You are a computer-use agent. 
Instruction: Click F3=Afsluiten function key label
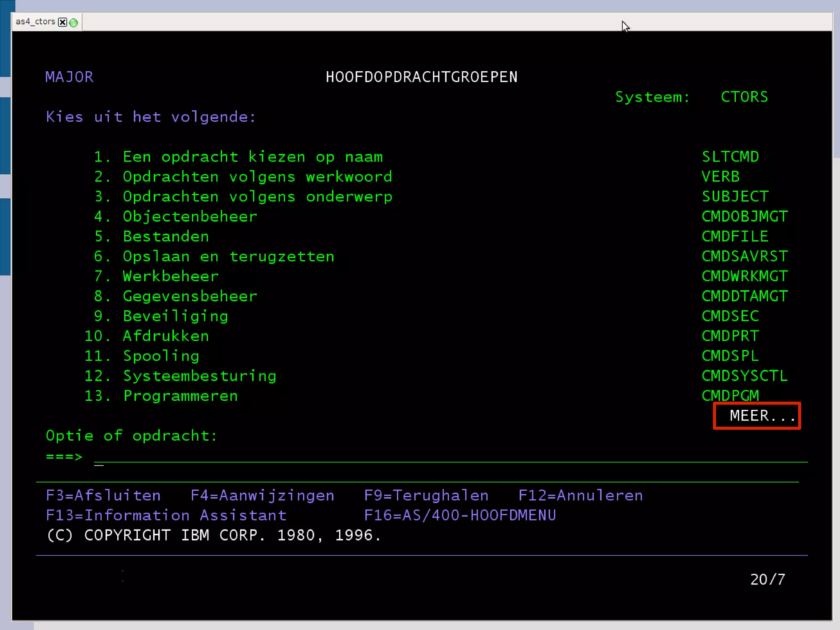click(103, 495)
